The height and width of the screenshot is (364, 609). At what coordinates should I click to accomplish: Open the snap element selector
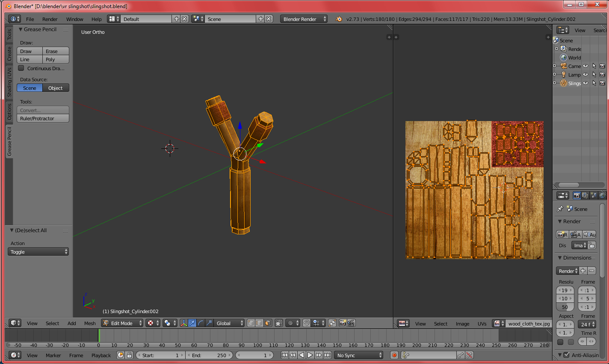click(x=319, y=323)
